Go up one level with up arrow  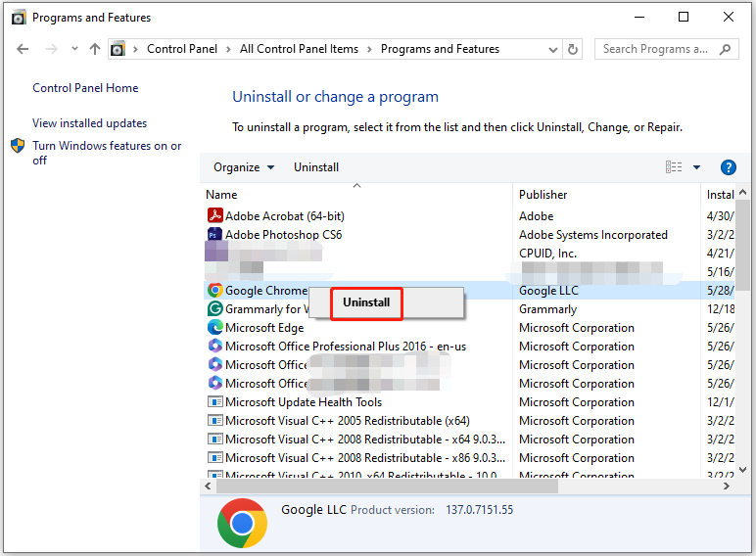(94, 49)
